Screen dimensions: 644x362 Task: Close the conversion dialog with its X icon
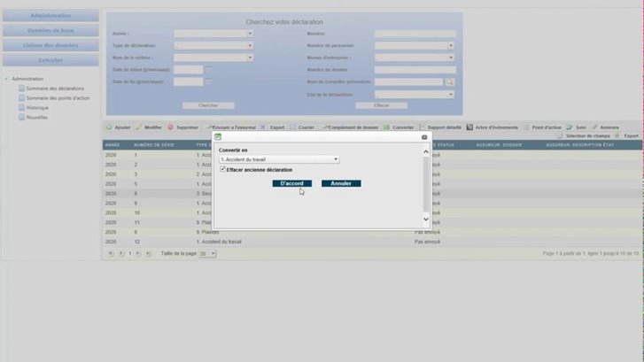[424, 137]
